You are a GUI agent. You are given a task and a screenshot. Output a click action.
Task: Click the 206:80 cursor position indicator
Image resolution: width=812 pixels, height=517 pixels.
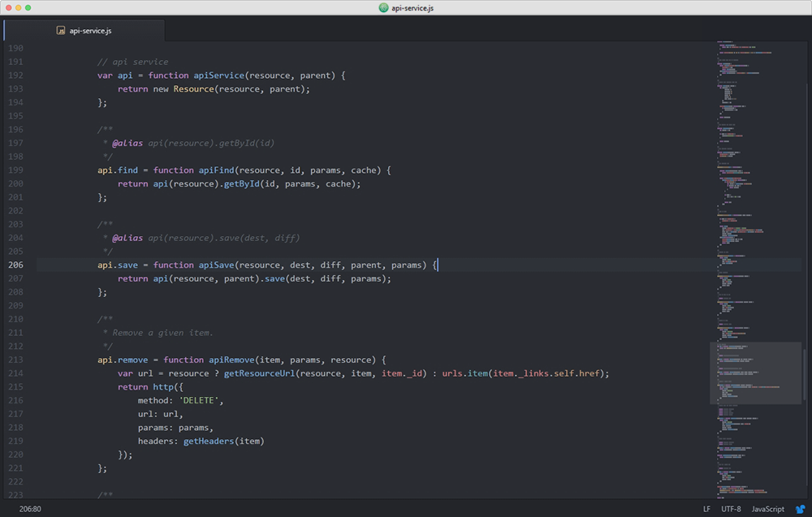click(30, 509)
